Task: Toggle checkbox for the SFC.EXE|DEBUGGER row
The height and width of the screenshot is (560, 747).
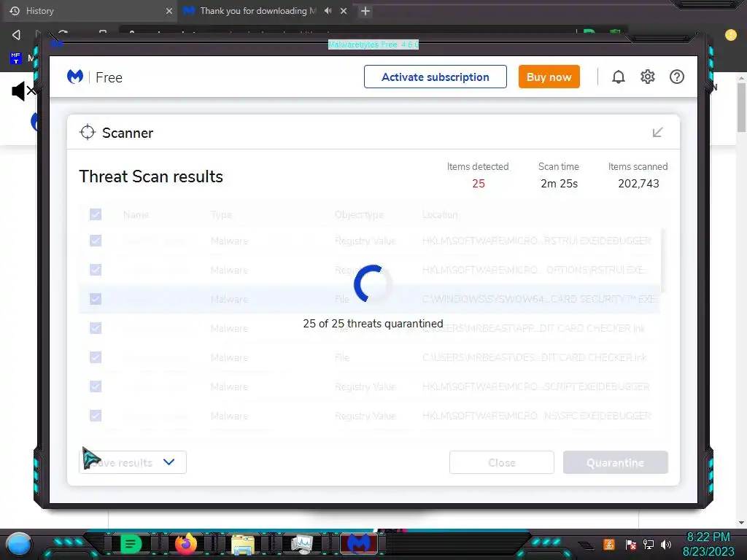Action: [96, 416]
